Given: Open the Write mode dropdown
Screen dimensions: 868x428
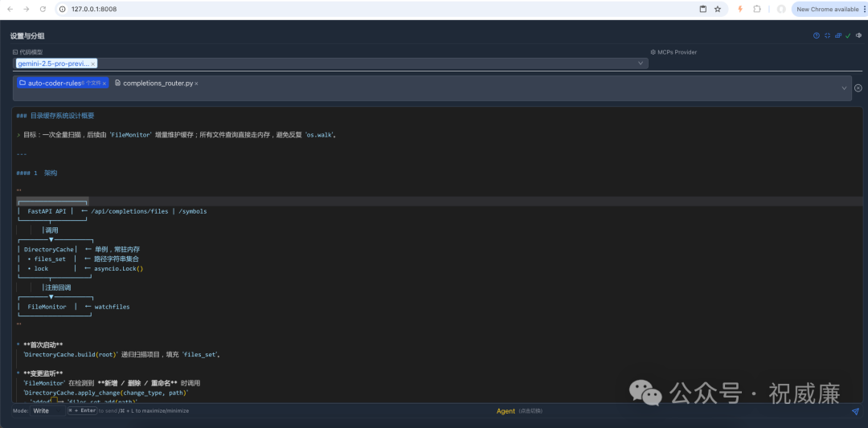Looking at the screenshot, I should click(47, 411).
